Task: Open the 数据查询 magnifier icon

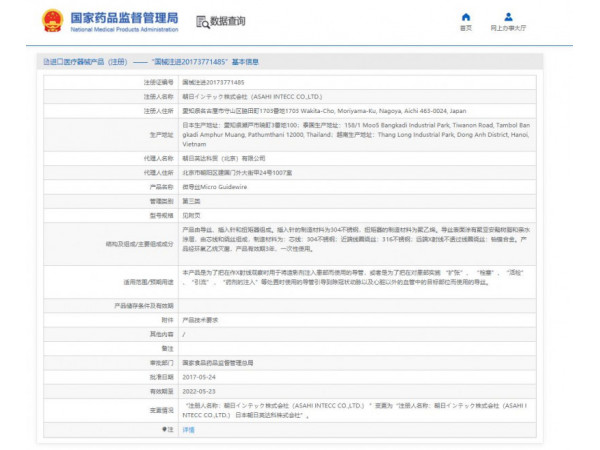Action: pos(203,21)
